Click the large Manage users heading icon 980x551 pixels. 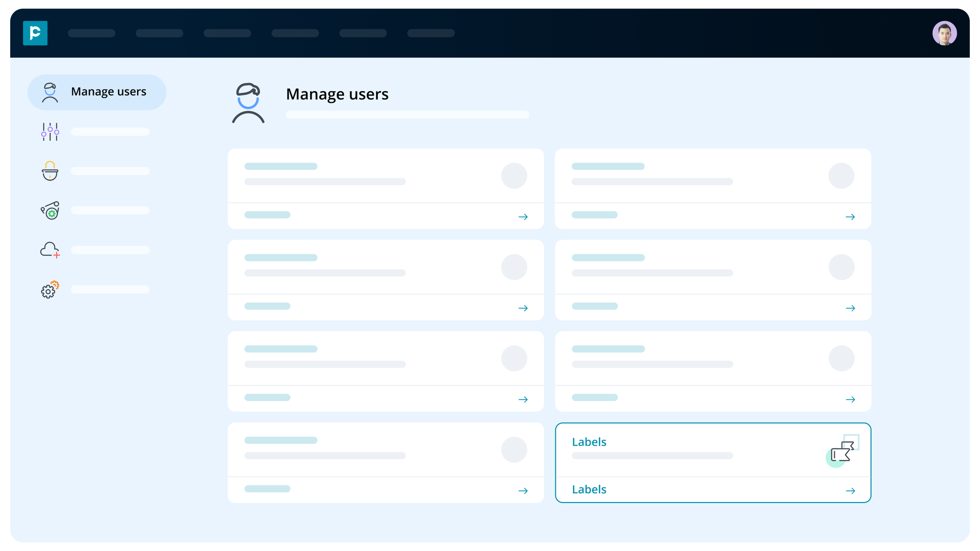point(248,103)
